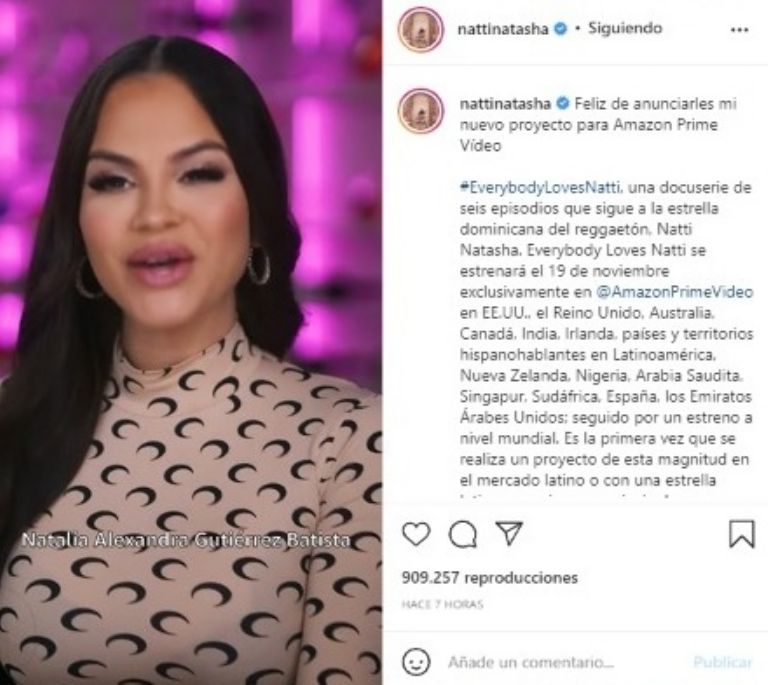Open nattinatasha header profile picture

(421, 29)
